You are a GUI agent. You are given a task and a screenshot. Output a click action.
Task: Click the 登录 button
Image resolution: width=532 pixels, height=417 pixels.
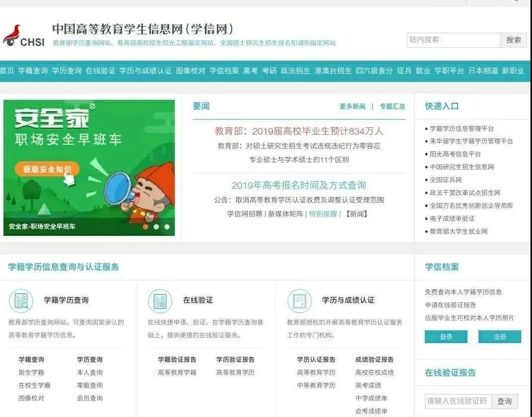446,337
